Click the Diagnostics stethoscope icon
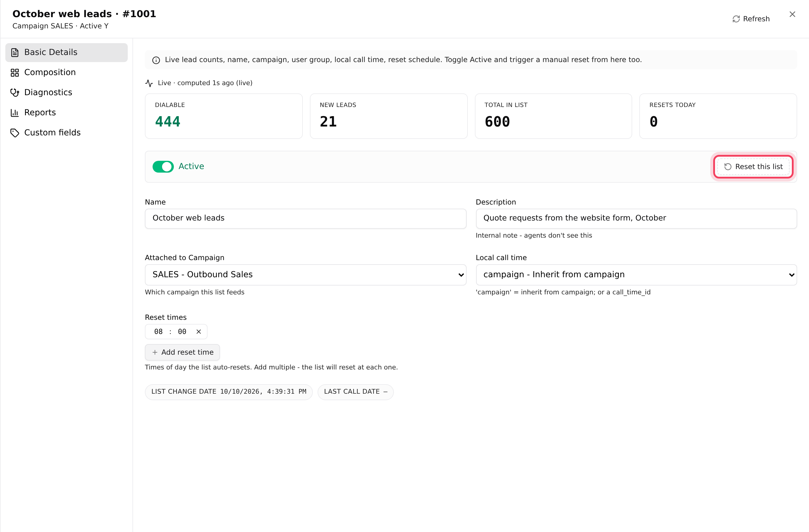 (x=14, y=93)
